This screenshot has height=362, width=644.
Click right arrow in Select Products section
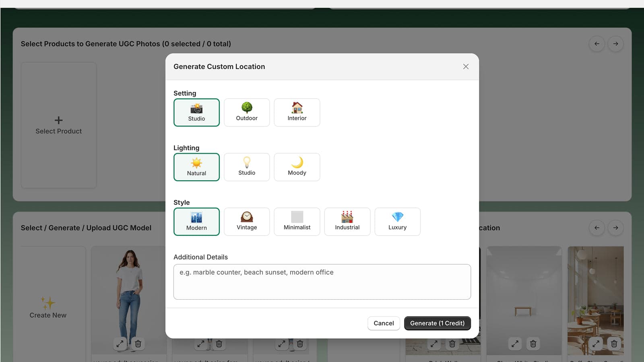click(615, 44)
